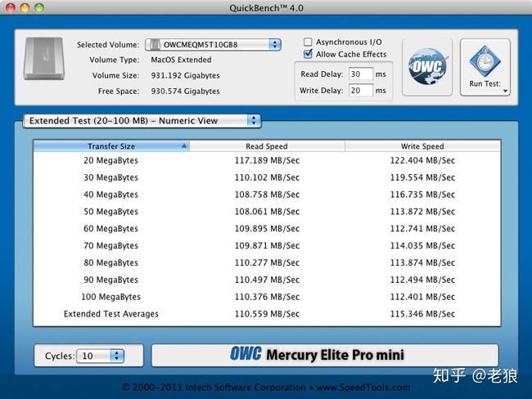The height and width of the screenshot is (399, 532).
Task: Sort by the Transfer Size column header
Action: pos(111,146)
